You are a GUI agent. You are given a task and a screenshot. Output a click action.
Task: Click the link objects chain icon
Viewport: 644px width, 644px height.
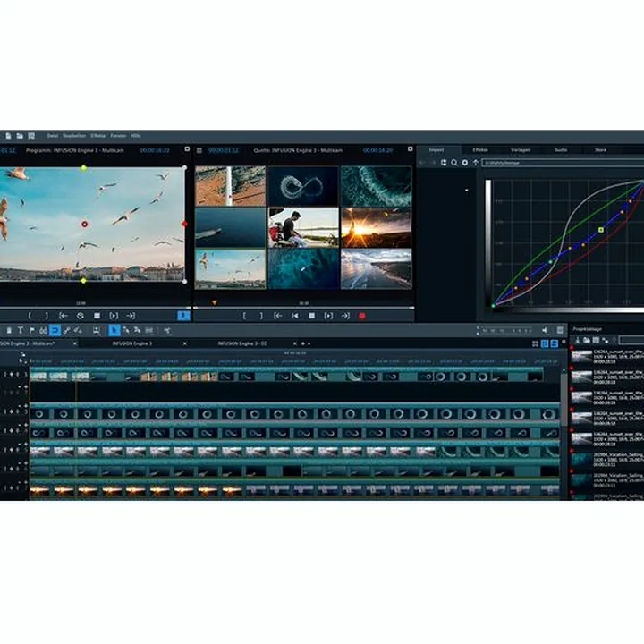66,330
